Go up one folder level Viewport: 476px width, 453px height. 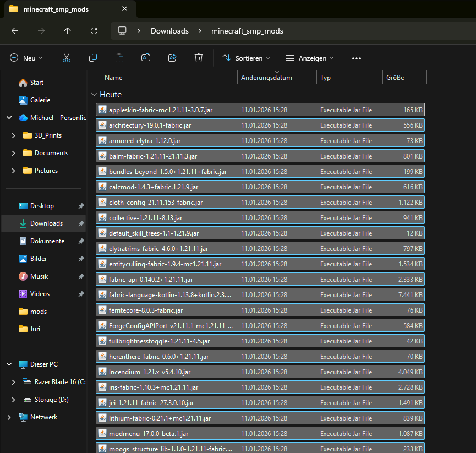(x=68, y=31)
